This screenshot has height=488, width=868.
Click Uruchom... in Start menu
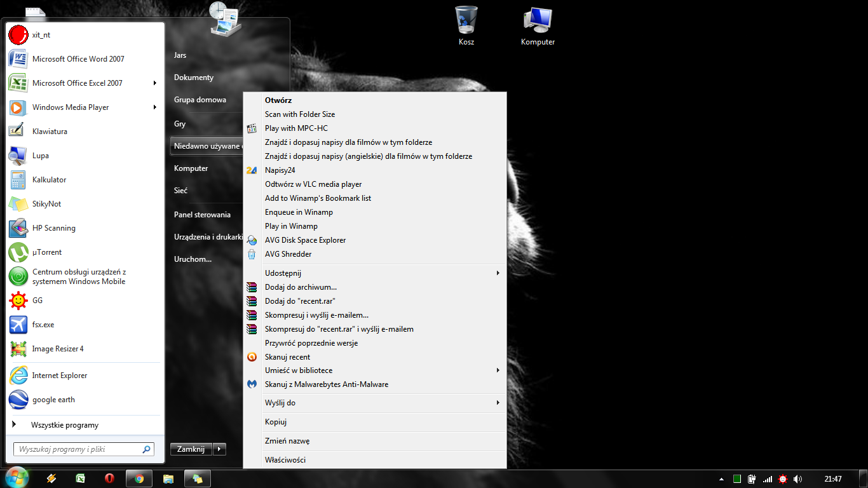pyautogui.click(x=193, y=259)
